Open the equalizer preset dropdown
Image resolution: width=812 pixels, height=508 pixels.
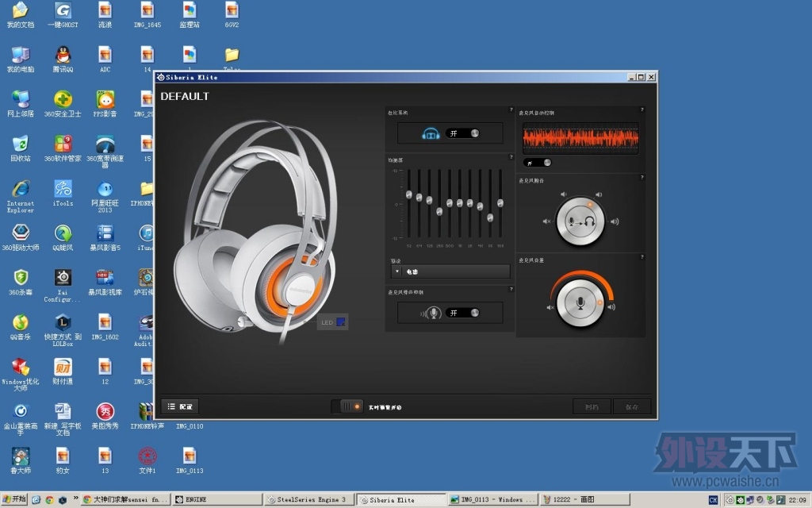(x=450, y=271)
